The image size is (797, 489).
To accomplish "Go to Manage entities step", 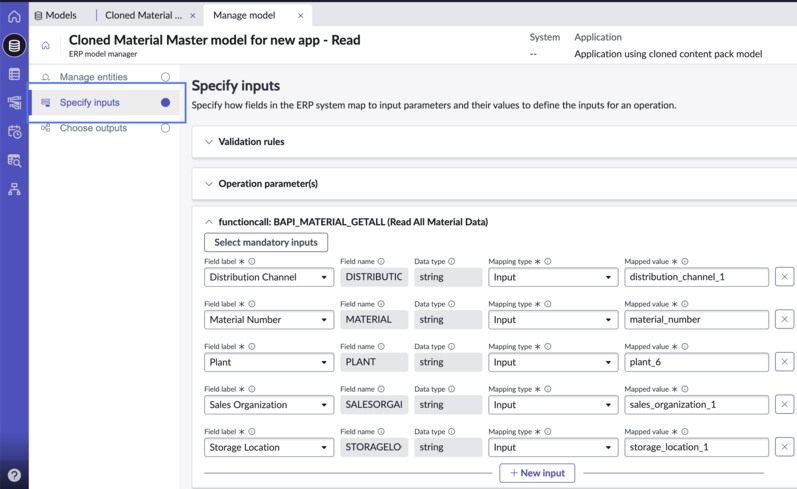I will (x=94, y=77).
